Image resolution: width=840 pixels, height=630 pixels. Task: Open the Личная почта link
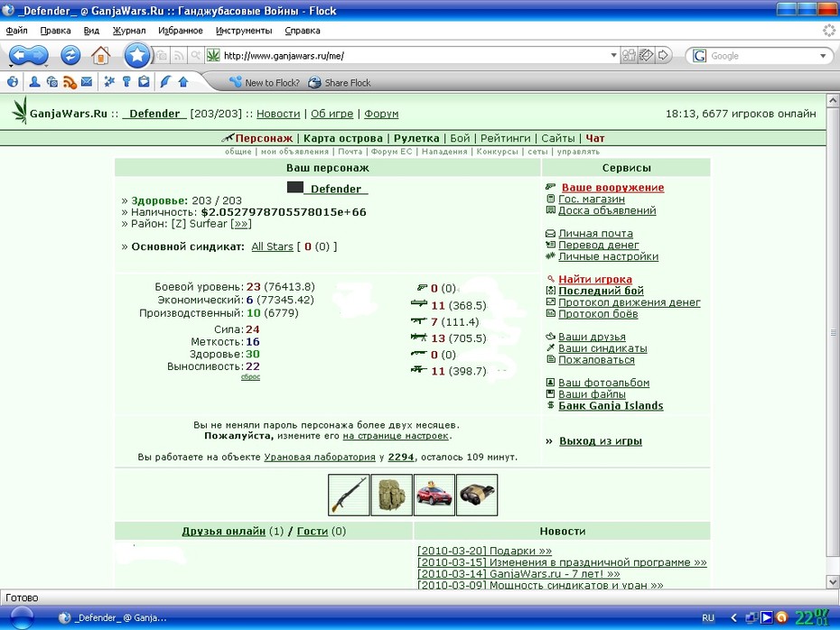coord(596,234)
